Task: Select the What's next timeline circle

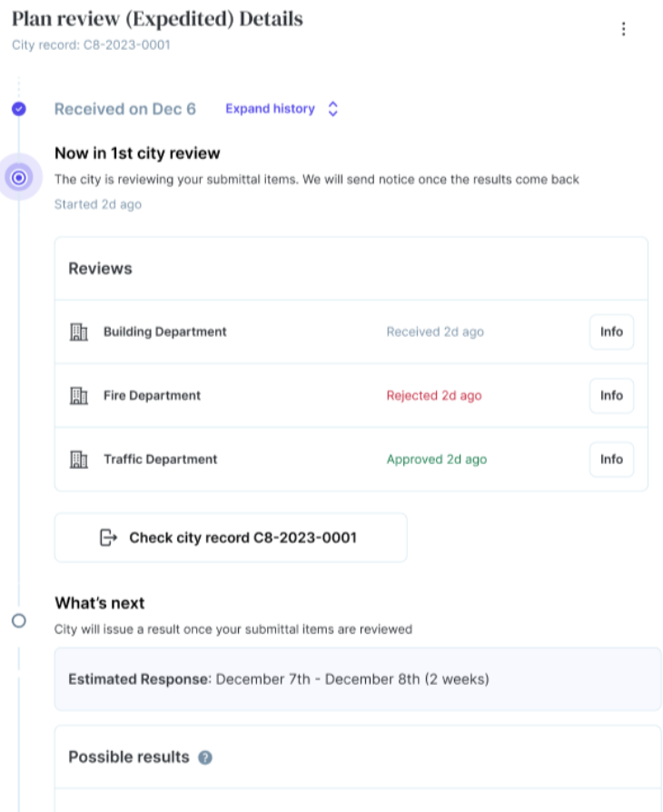Action: point(19,619)
